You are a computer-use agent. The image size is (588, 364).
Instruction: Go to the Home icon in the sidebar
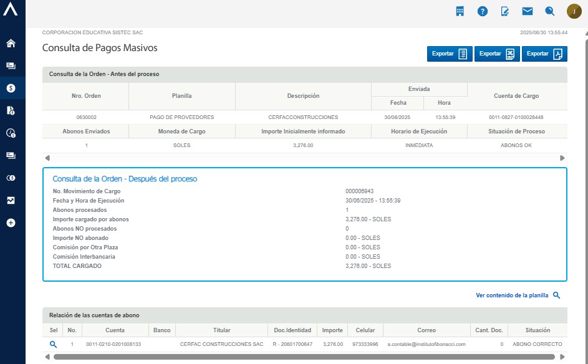click(x=11, y=44)
